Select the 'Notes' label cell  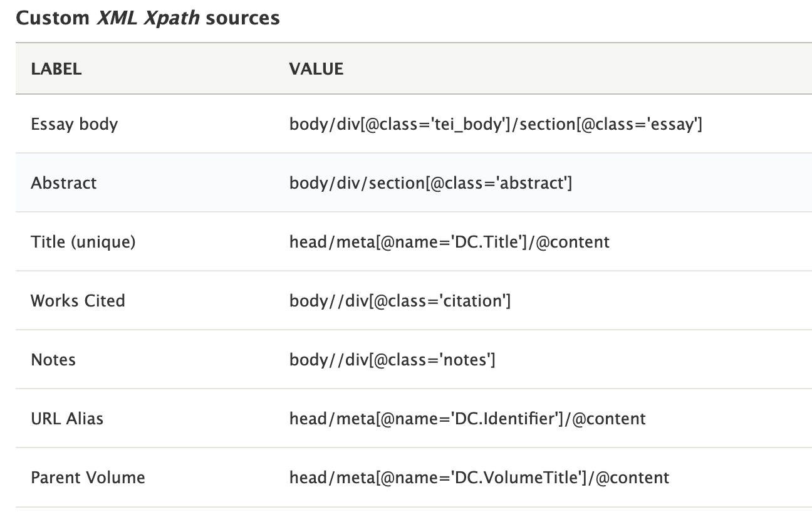pyautogui.click(x=53, y=360)
